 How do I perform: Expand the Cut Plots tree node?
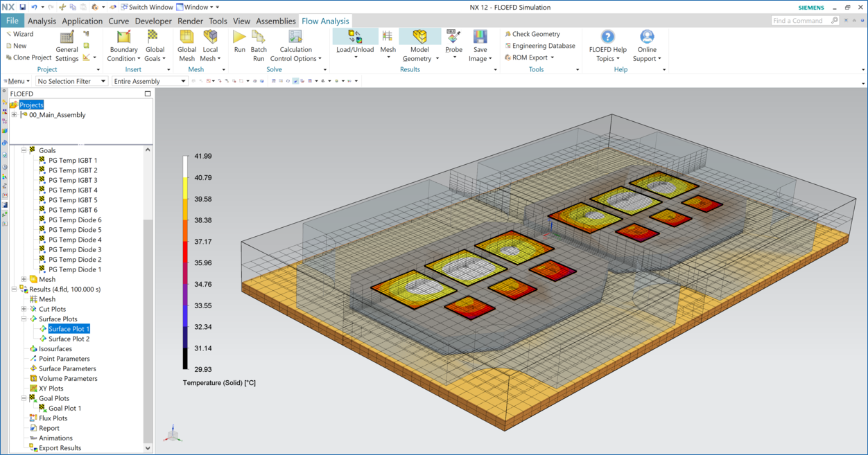24,310
